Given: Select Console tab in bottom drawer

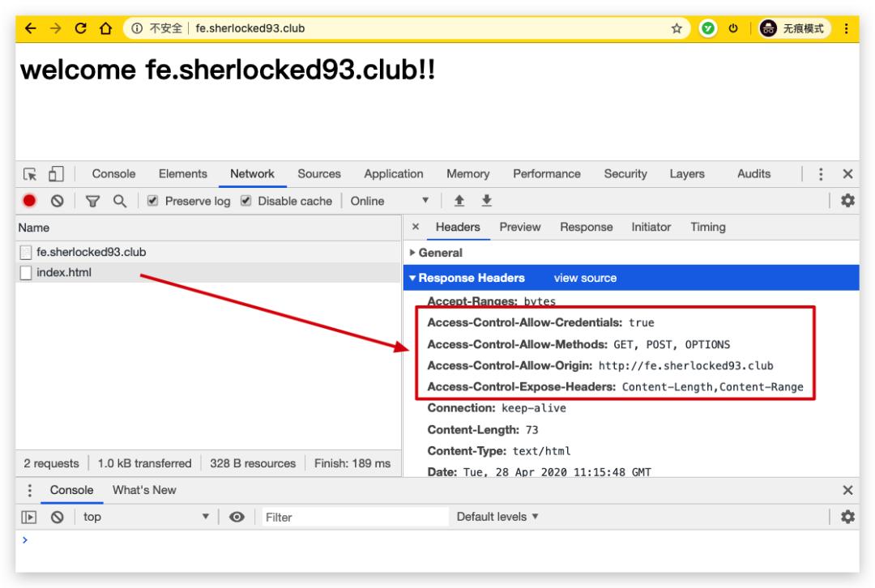Looking at the screenshot, I should (x=71, y=490).
